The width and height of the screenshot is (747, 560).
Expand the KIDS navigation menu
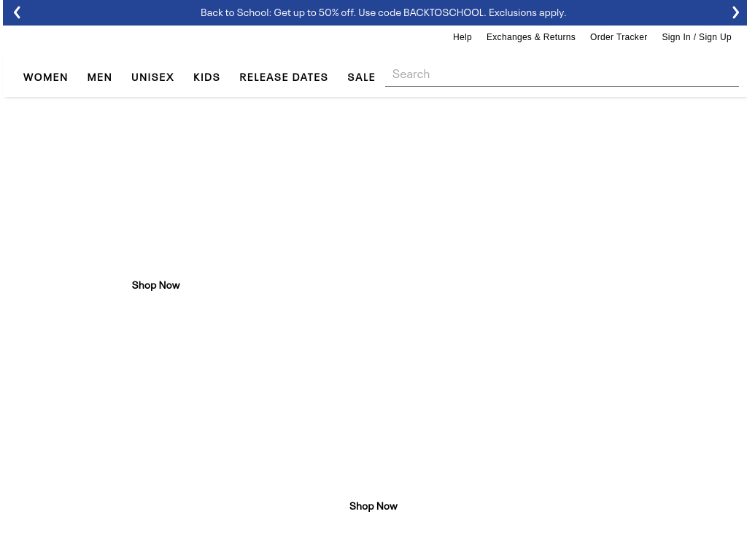[x=206, y=77]
